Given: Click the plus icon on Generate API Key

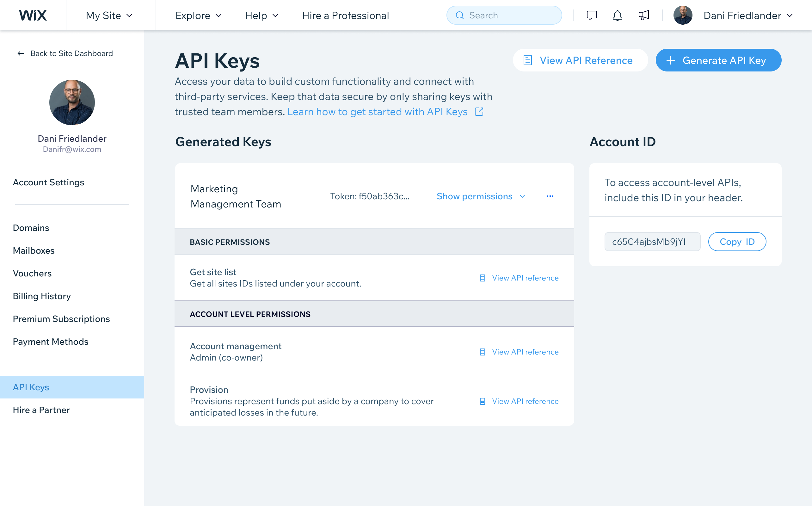Looking at the screenshot, I should (x=670, y=60).
